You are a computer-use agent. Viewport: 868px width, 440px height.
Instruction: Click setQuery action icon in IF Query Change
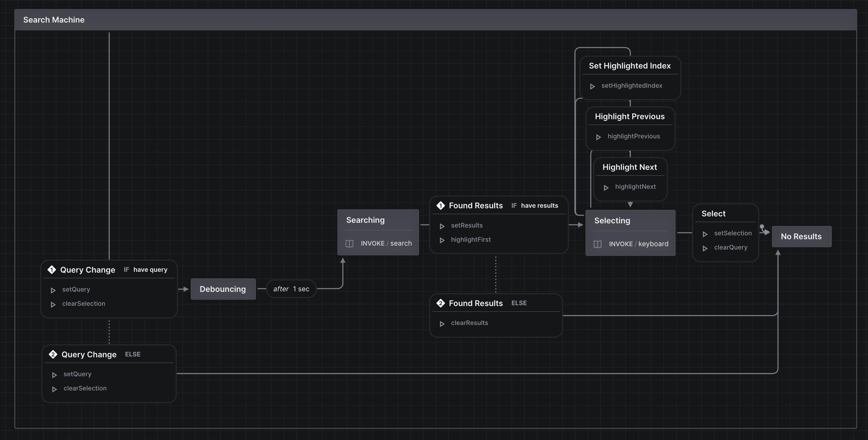[53, 290]
